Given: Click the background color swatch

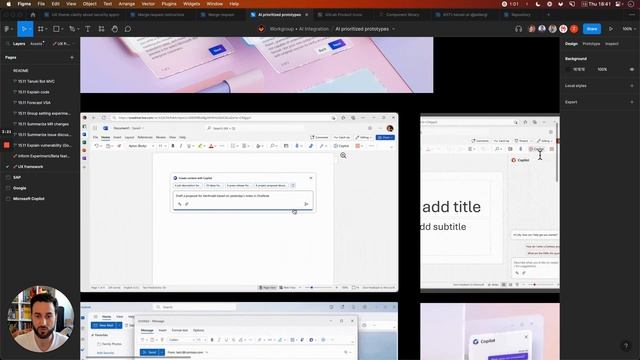Looking at the screenshot, I should coord(568,69).
